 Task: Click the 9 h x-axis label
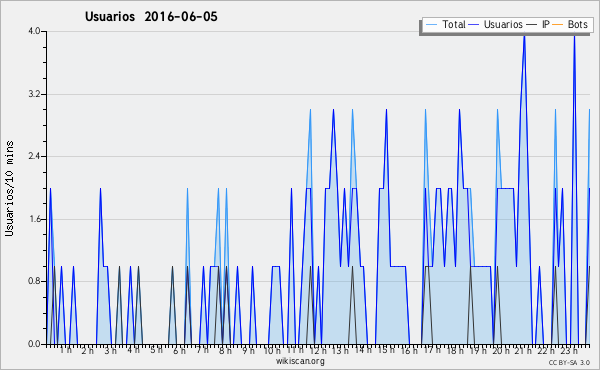248,350
